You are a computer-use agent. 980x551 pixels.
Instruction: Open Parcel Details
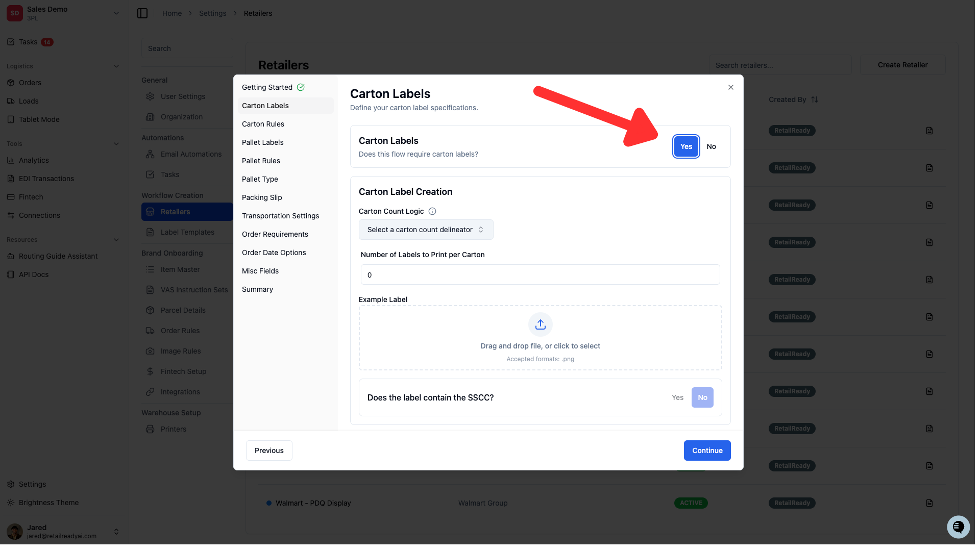183,310
